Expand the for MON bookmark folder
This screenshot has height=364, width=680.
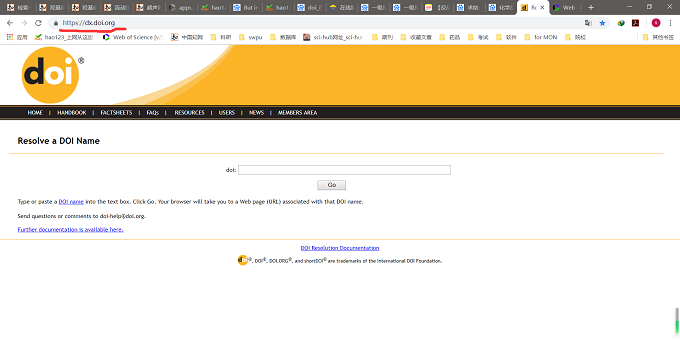click(541, 37)
